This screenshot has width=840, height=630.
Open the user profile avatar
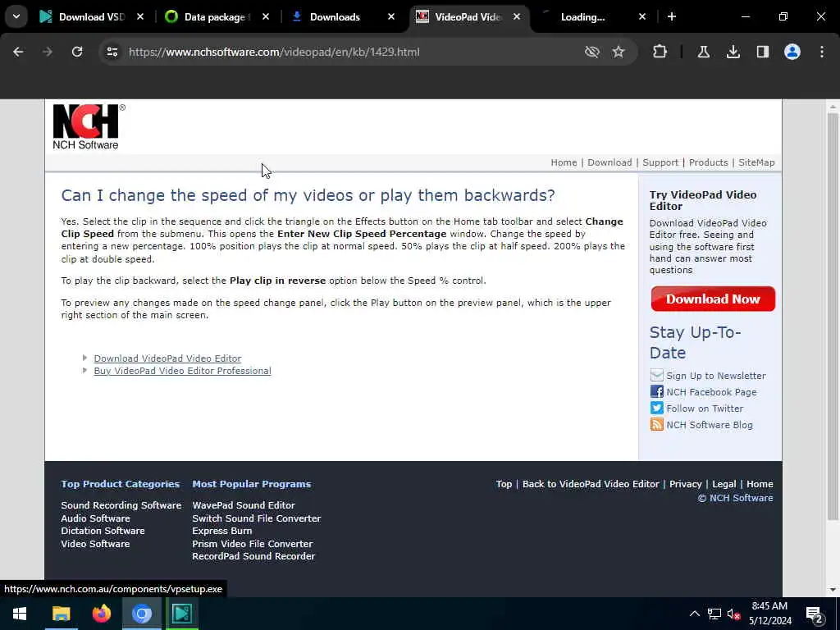point(792,52)
